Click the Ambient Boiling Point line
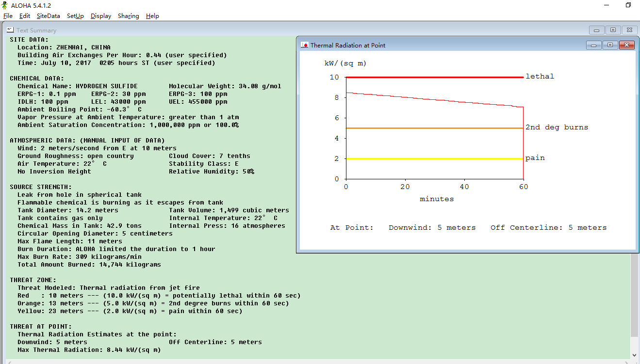This screenshot has width=640, height=364. tap(80, 110)
